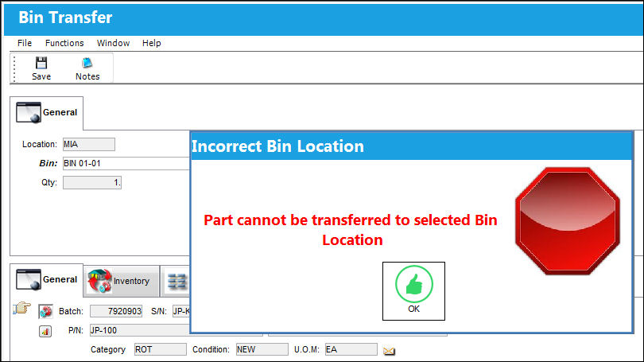Click the toolbar drag handle dots
Screen dimensions: 644x362
[14, 68]
